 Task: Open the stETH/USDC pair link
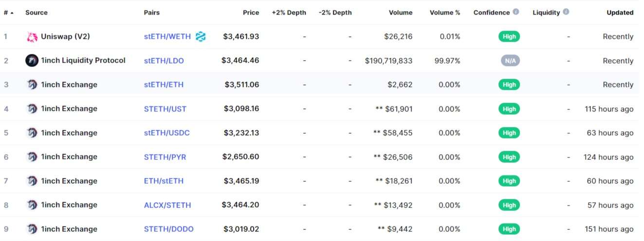(x=167, y=133)
